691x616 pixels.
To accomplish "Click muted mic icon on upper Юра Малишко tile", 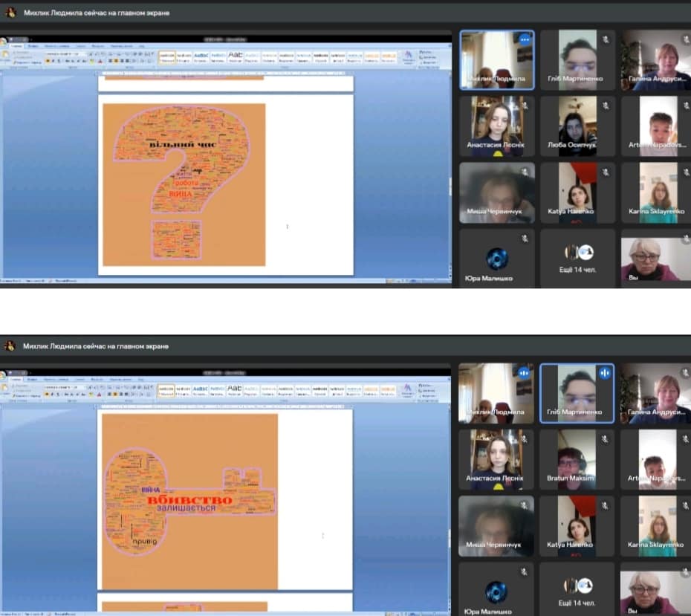I will pos(525,239).
